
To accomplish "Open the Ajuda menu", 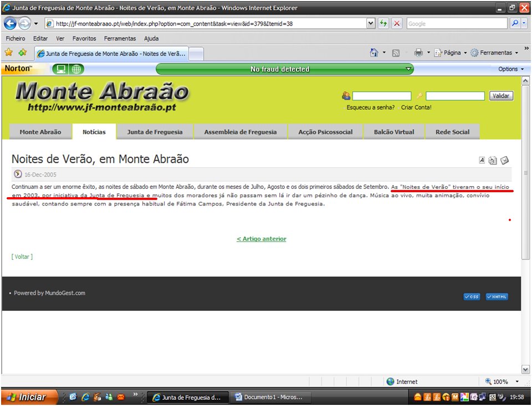I will point(151,38).
